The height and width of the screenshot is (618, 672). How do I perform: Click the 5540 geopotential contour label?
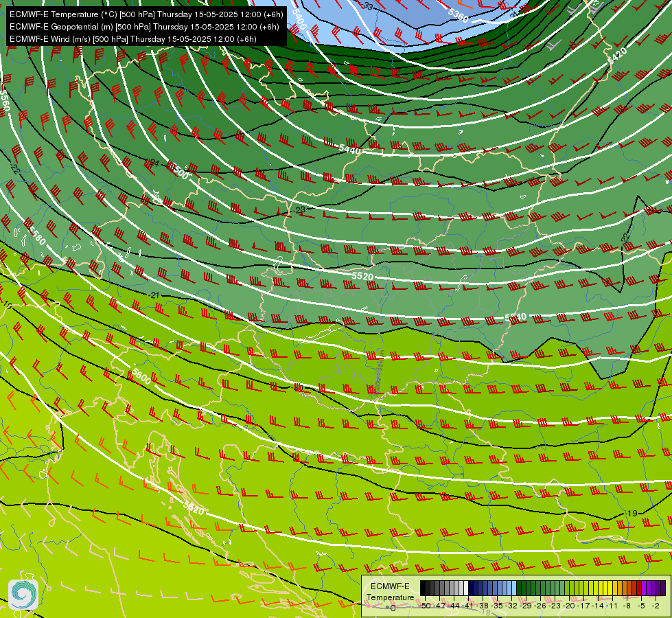tap(515, 317)
